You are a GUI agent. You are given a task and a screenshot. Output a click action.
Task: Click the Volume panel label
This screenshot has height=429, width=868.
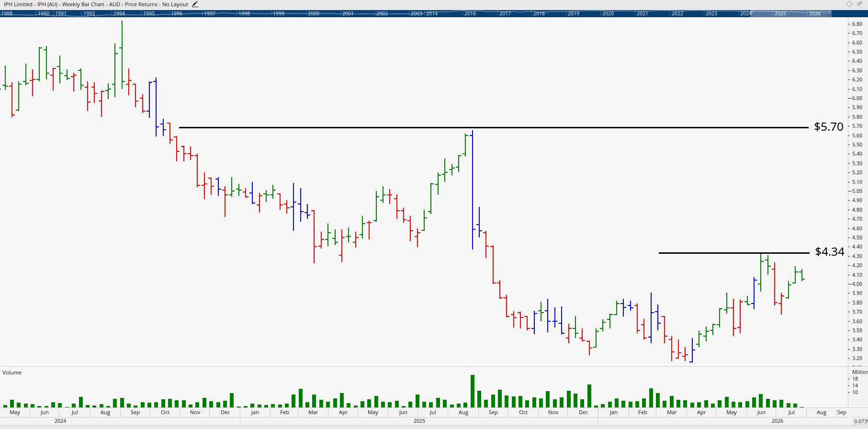12,373
